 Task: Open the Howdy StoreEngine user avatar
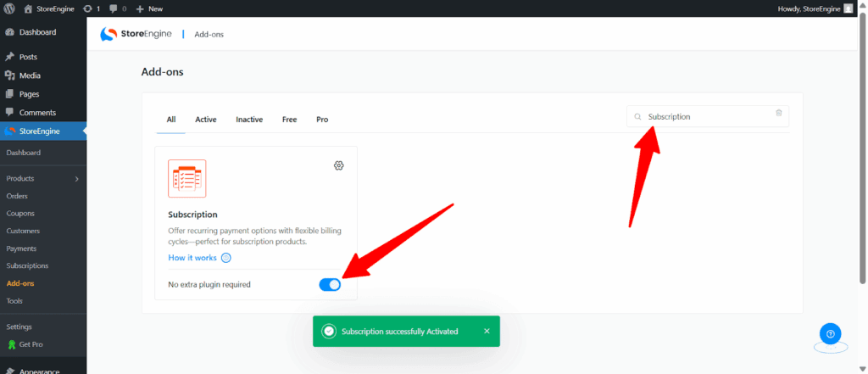(848, 8)
